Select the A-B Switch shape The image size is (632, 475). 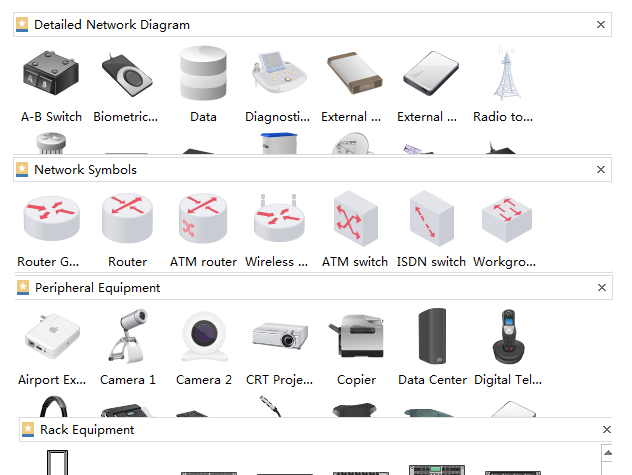click(51, 73)
